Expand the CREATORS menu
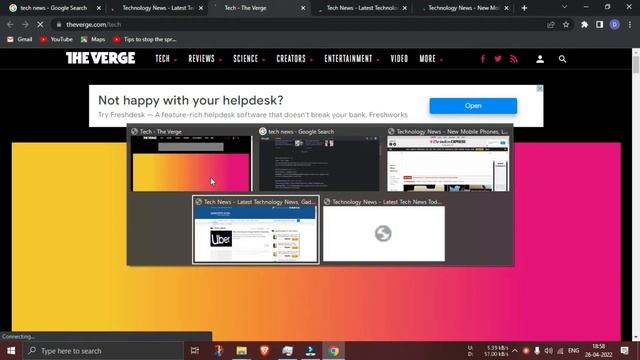The height and width of the screenshot is (360, 640). click(x=294, y=59)
